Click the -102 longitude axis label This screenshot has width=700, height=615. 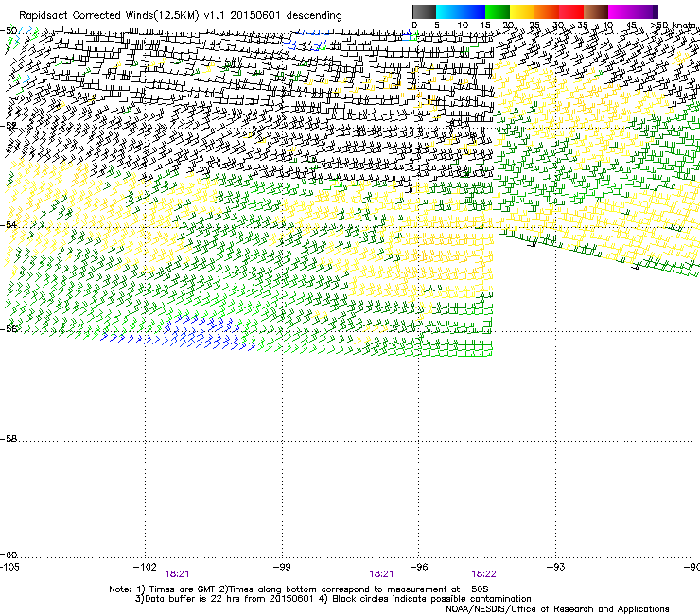tap(145, 567)
